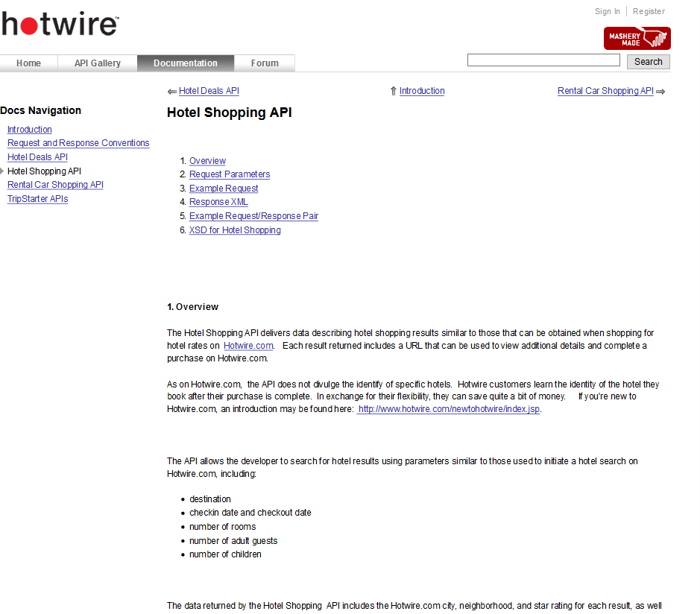The width and height of the screenshot is (700, 614).
Task: Select the Documentation tab
Action: click(x=186, y=63)
